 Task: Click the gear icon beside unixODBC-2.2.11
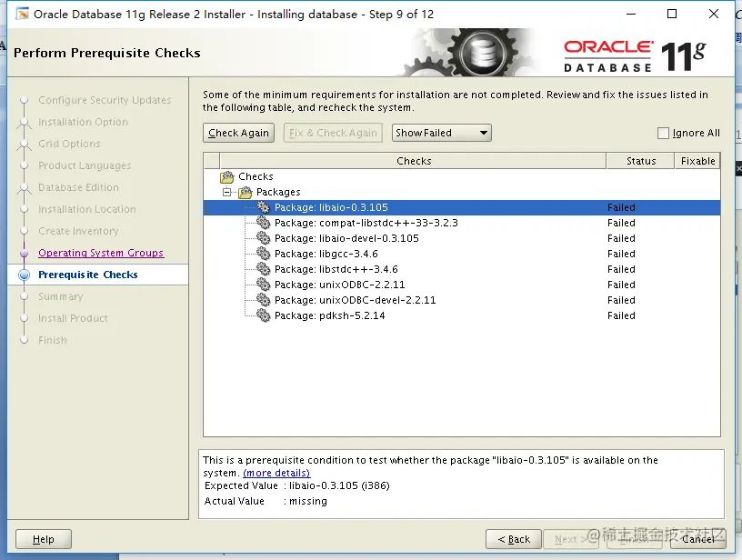(263, 285)
